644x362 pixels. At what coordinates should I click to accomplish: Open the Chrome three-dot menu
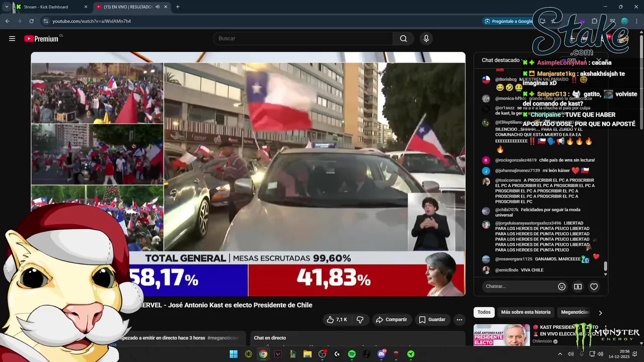pyautogui.click(x=637, y=21)
